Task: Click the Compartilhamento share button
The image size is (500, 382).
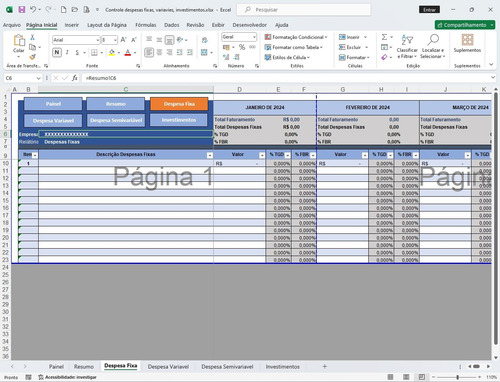Action: [465, 25]
